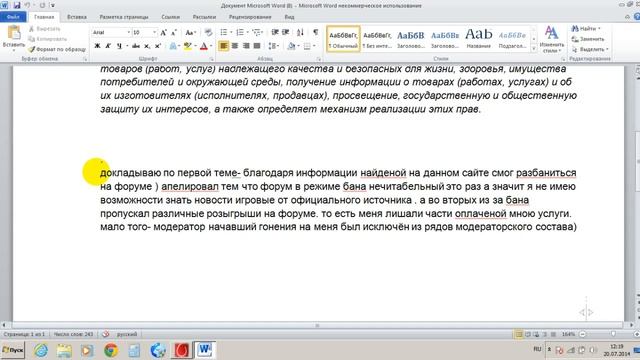This screenshot has height=360, width=640.
Task: Apply the Название (Title) style
Action: (x=478, y=39)
